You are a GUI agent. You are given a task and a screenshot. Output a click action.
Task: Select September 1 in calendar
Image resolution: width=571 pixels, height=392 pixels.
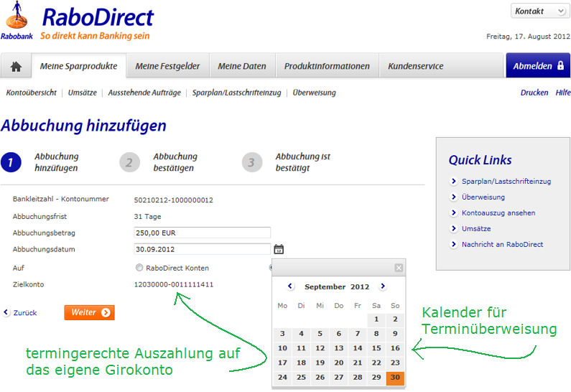coord(376,319)
